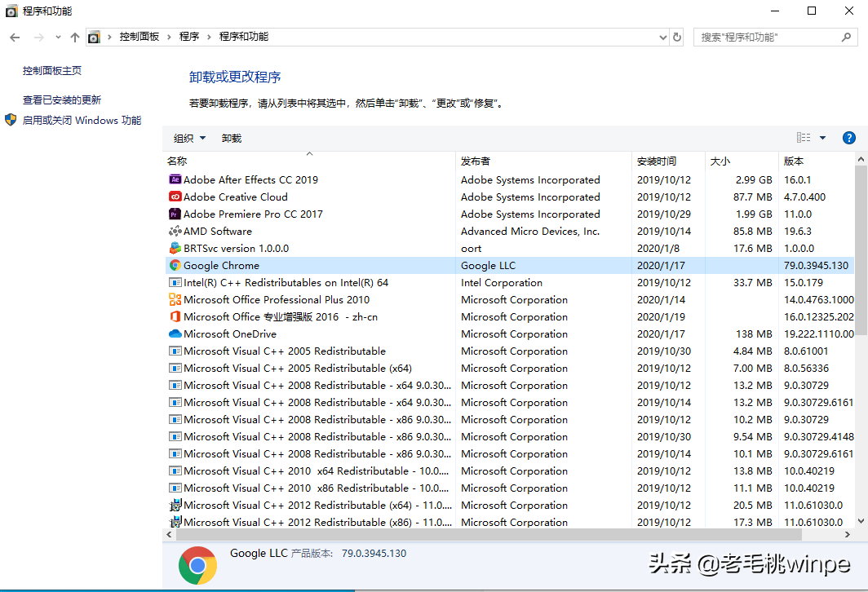Select the Google Chrome icon in list
Screen dimensions: 868x592
pos(175,265)
